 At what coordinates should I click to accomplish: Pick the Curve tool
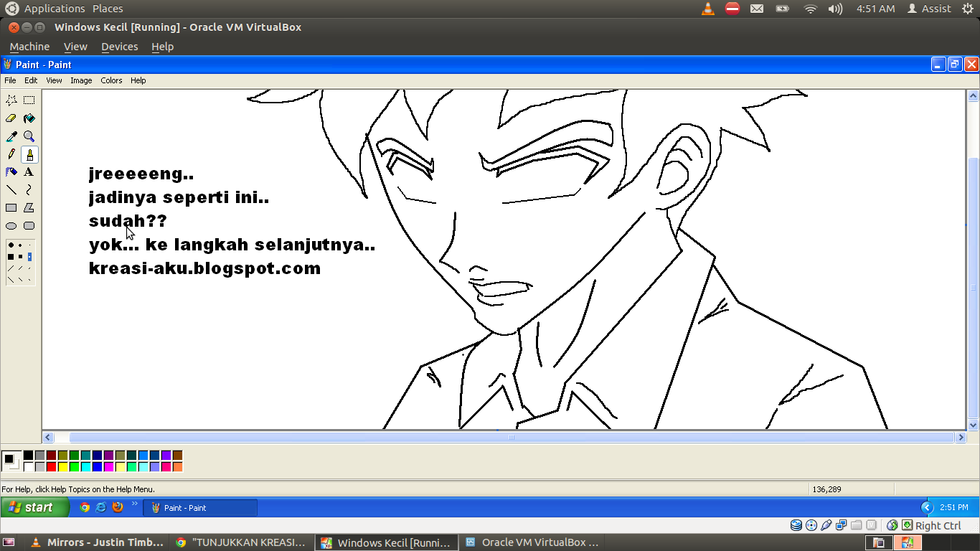pyautogui.click(x=29, y=190)
